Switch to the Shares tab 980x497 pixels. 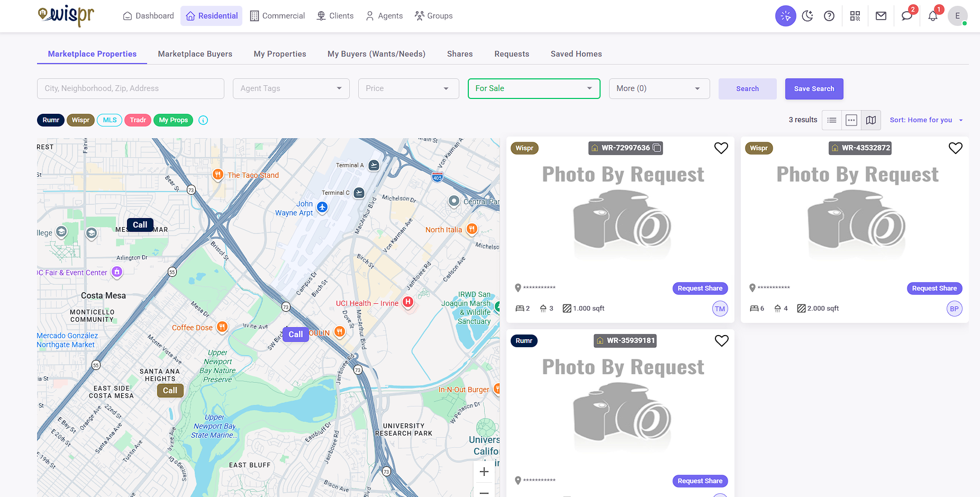pyautogui.click(x=460, y=54)
